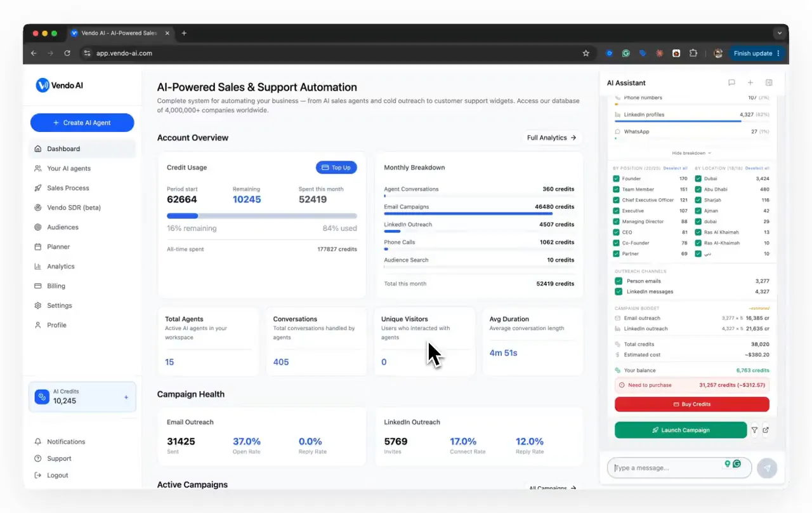The width and height of the screenshot is (812, 513).
Task: Click the Create AI Agent button
Action: (x=82, y=123)
